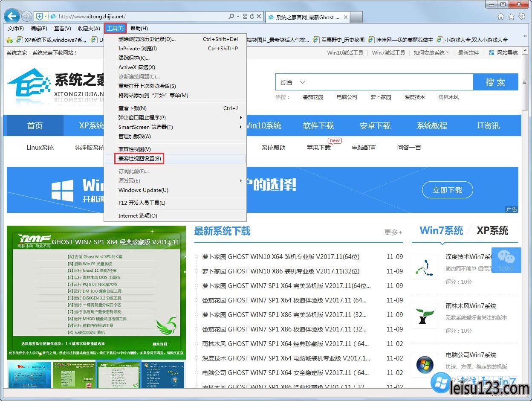The image size is (532, 401).
Task: Click the search magnifier icon in the address bar
Action: pos(231,16)
